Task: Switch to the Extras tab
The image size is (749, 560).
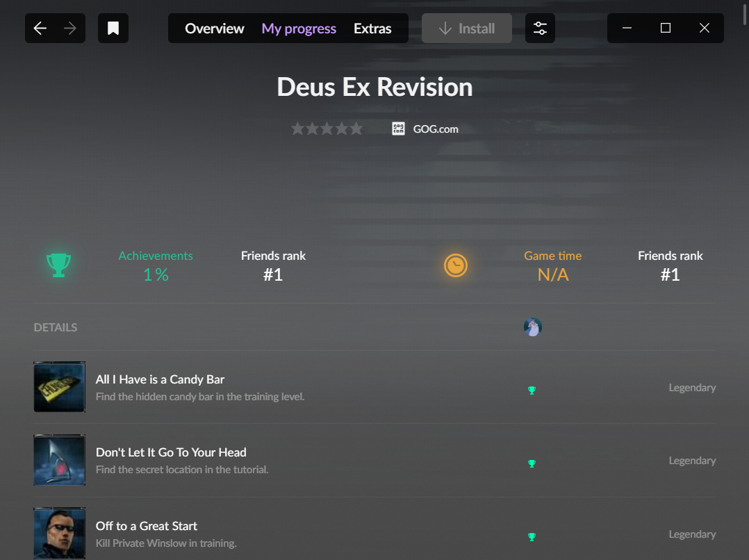Action: pyautogui.click(x=372, y=28)
